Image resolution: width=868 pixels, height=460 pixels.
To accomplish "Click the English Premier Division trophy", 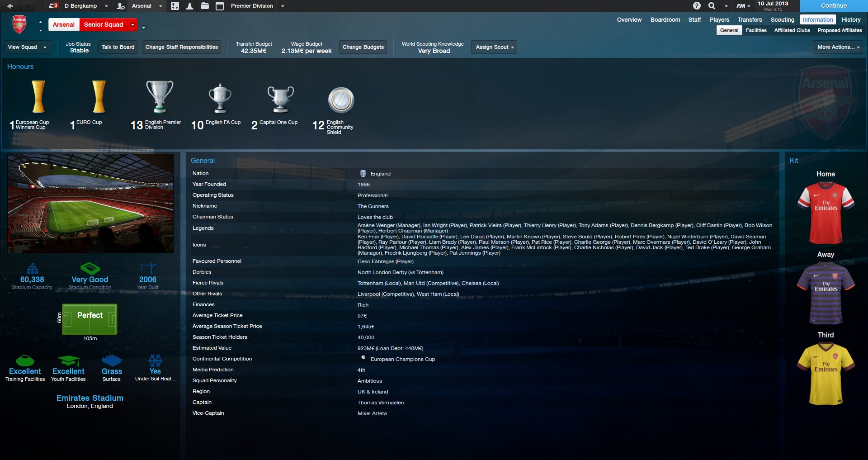I will coord(160,96).
